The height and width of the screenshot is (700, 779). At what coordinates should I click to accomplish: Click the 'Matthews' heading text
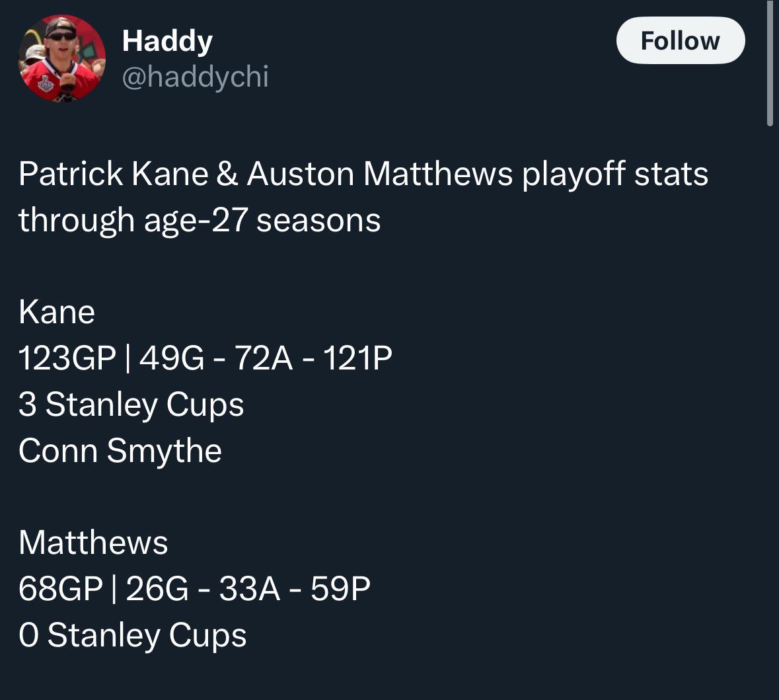pos(93,543)
